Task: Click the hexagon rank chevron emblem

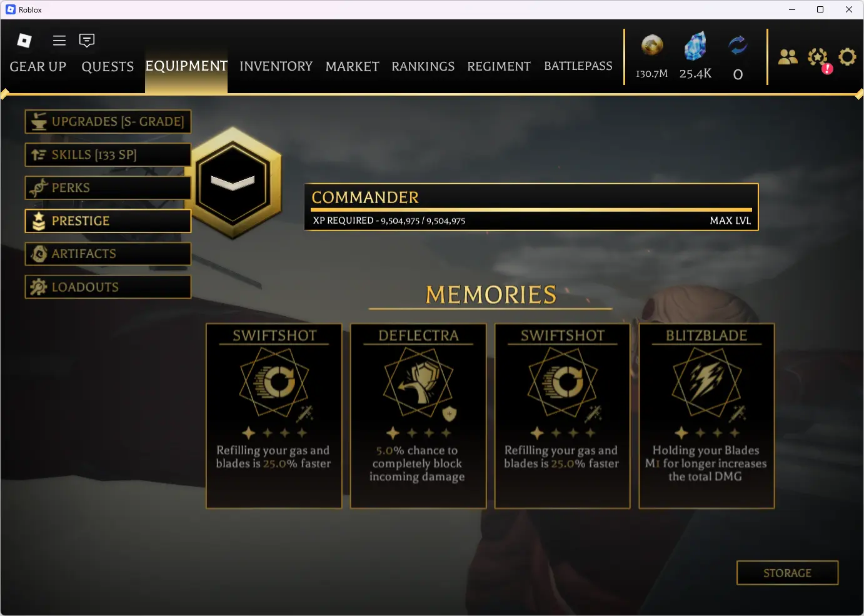Action: (x=233, y=182)
